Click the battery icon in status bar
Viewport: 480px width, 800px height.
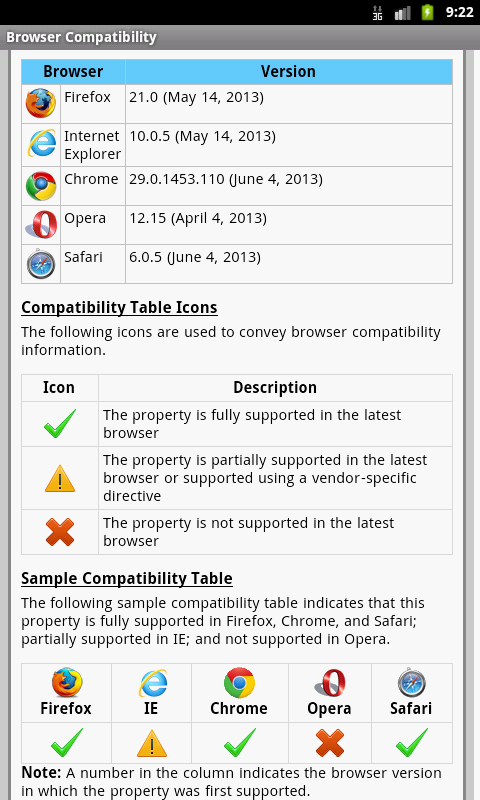coord(427,12)
